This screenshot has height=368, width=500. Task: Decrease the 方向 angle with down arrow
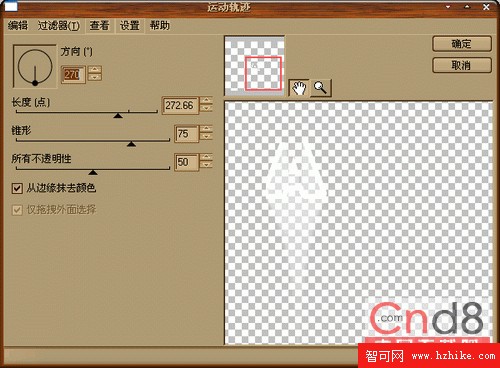coord(95,77)
